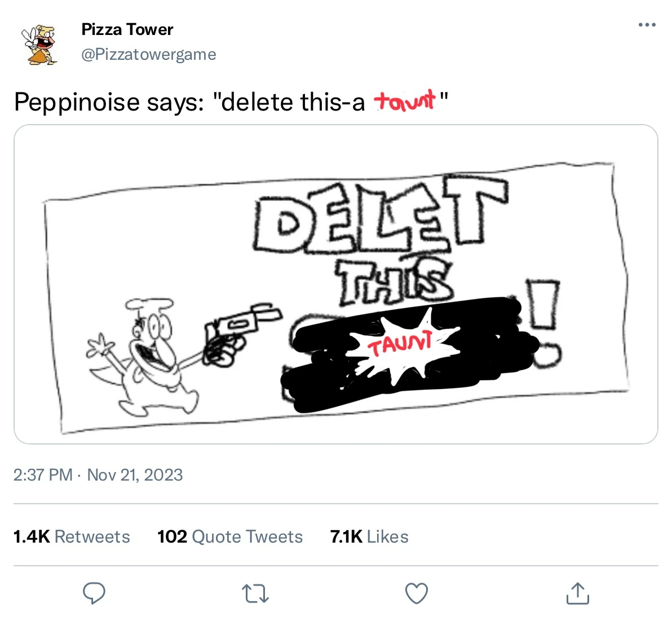This screenshot has width=672, height=634.
Task: Click the 2:37 PM timestamp
Action: pyautogui.click(x=43, y=475)
